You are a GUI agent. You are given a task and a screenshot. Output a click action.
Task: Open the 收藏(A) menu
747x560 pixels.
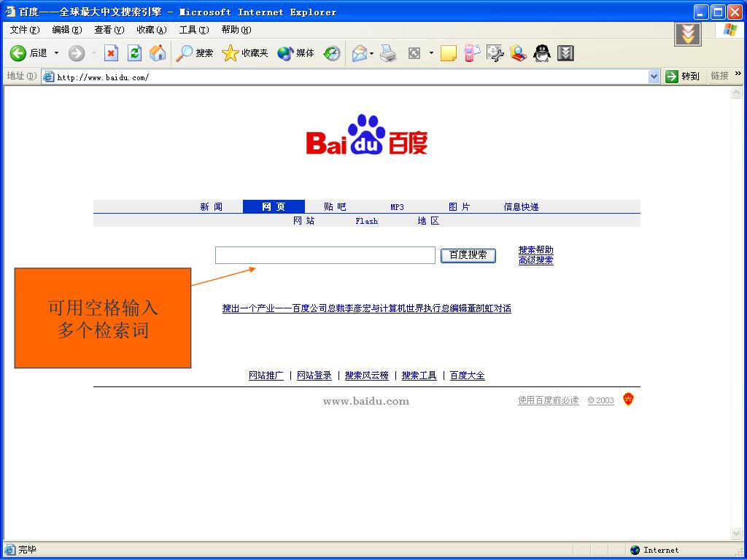(x=152, y=29)
